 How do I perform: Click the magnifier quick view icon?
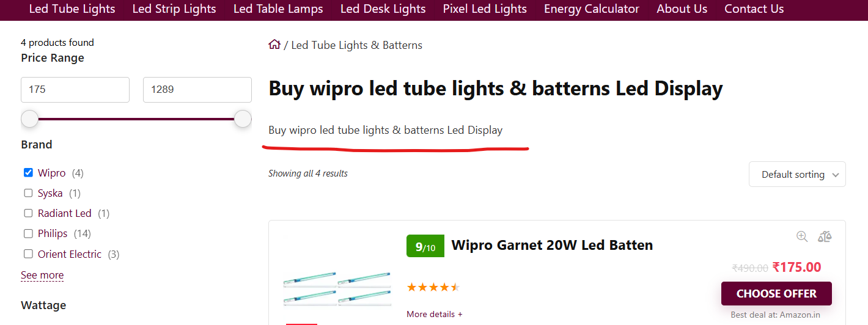tap(802, 236)
